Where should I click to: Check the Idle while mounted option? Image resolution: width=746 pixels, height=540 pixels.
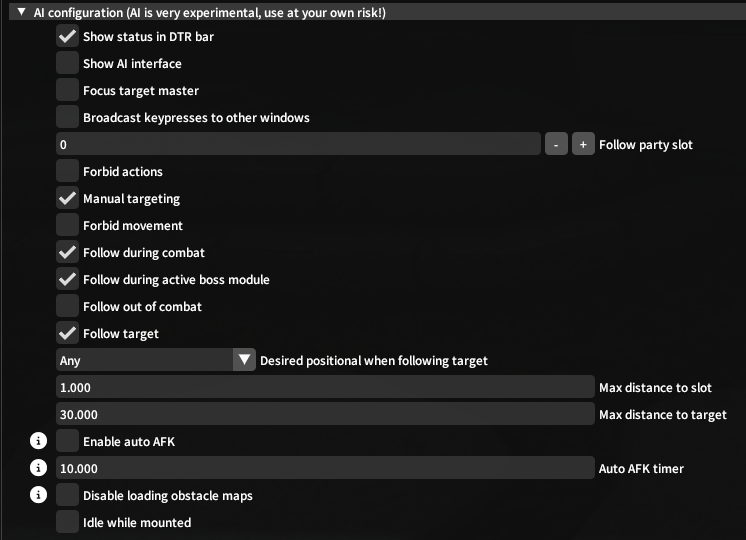point(67,522)
